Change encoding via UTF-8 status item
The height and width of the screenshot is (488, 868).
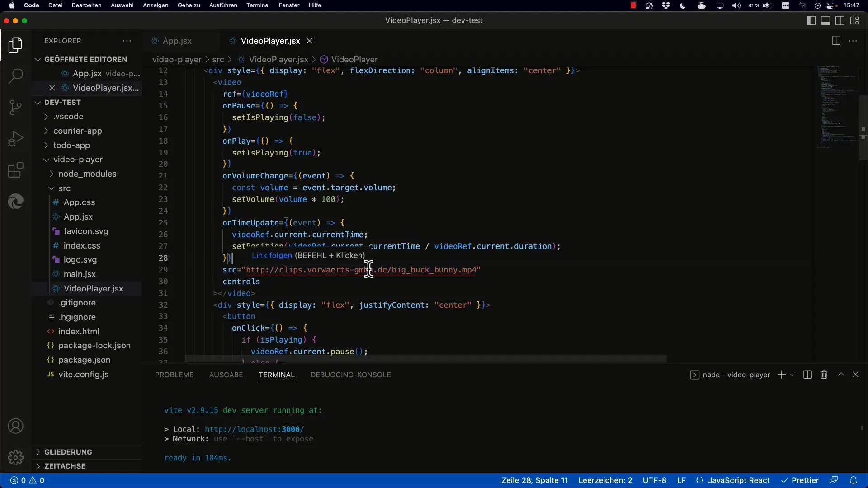655,480
